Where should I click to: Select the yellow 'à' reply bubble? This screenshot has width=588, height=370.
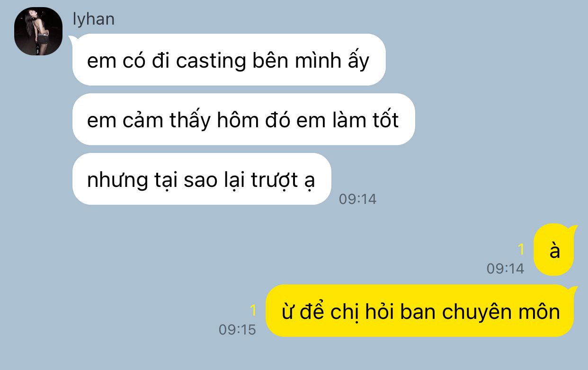[x=554, y=249]
